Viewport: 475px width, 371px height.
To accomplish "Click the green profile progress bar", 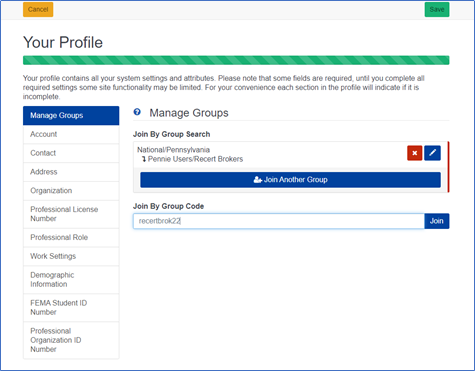I will 236,60.
